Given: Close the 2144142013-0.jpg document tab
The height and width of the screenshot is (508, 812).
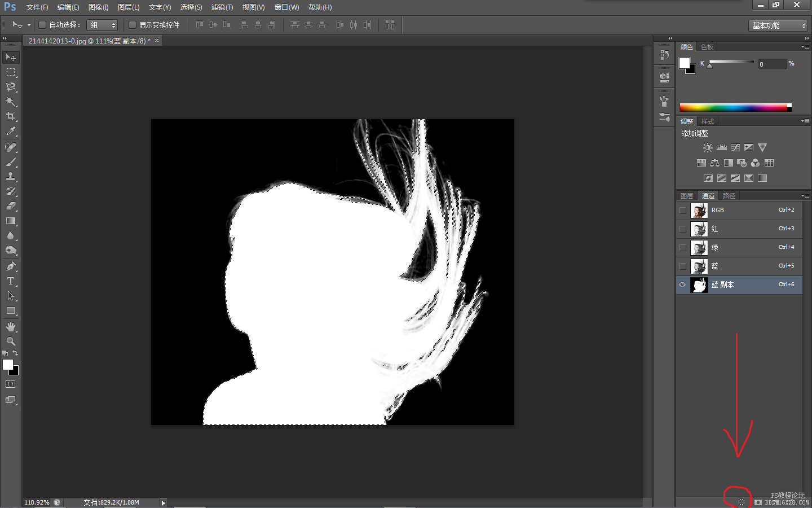Looking at the screenshot, I should (157, 41).
